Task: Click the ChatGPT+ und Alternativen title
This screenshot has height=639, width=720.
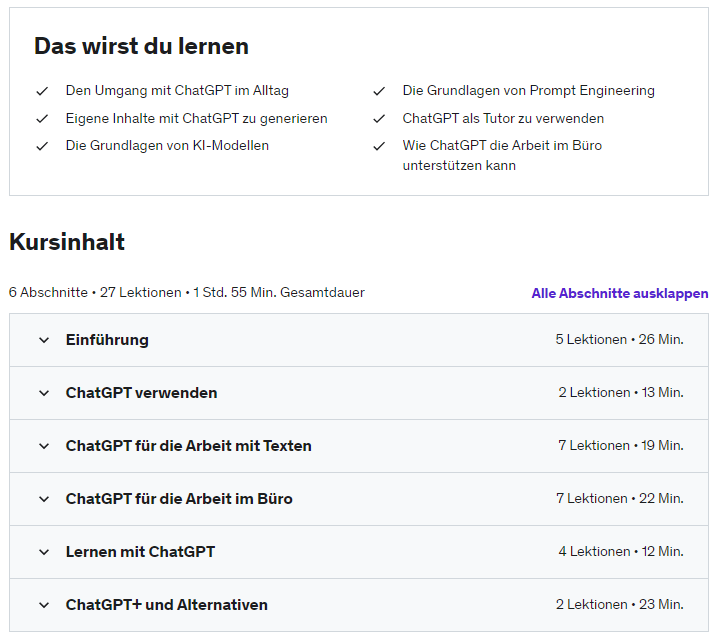Action: point(166,605)
